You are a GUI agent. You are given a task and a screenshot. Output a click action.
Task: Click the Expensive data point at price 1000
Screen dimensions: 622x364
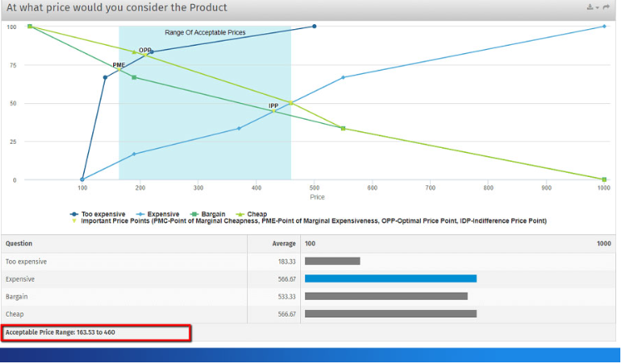pyautogui.click(x=604, y=26)
